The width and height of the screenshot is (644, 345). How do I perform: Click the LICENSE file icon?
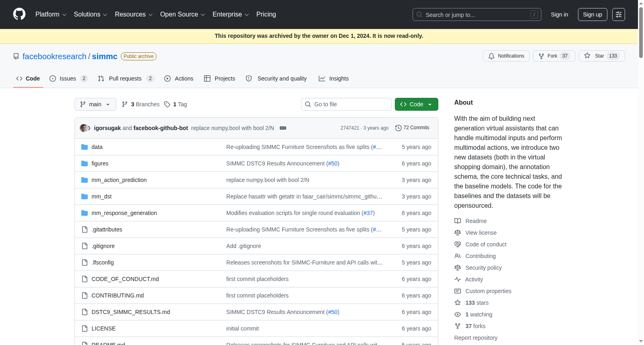85,328
